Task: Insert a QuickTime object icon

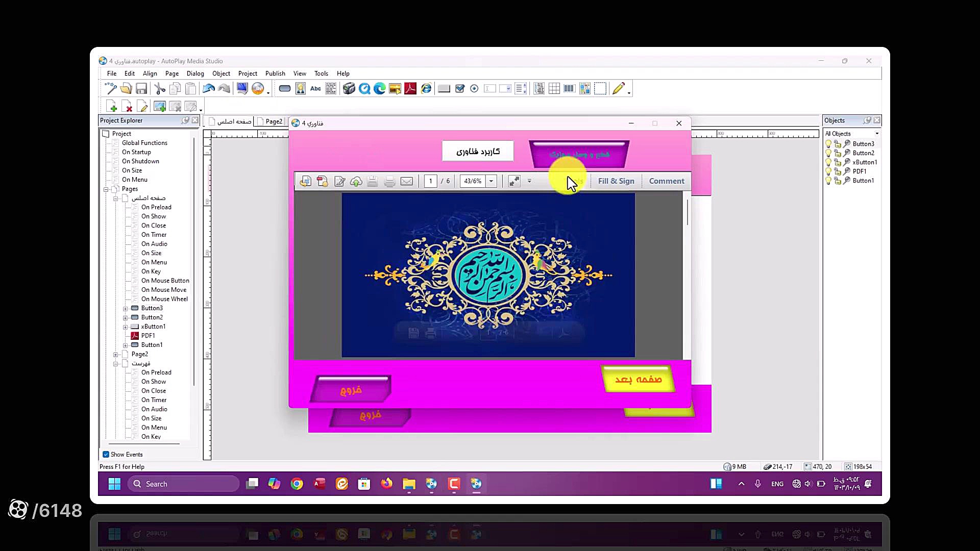Action: point(364,89)
